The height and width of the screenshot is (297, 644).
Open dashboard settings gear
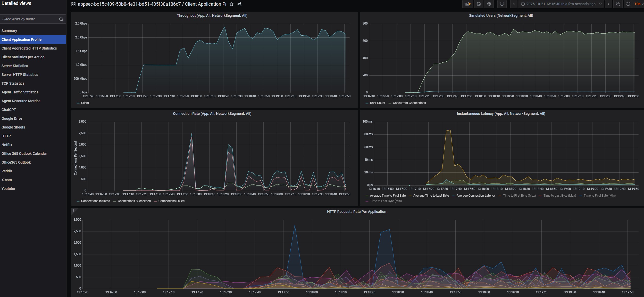coord(489,4)
